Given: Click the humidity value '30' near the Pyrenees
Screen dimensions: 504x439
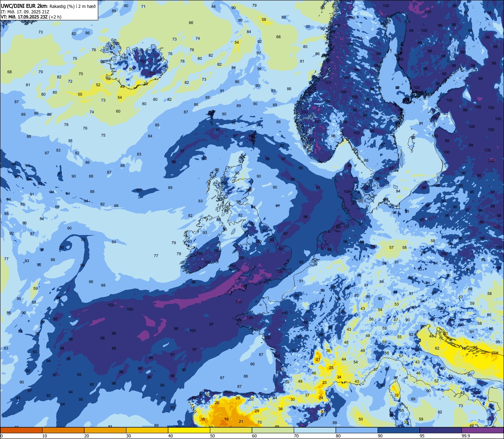Looking at the screenshot, I should (293, 399).
